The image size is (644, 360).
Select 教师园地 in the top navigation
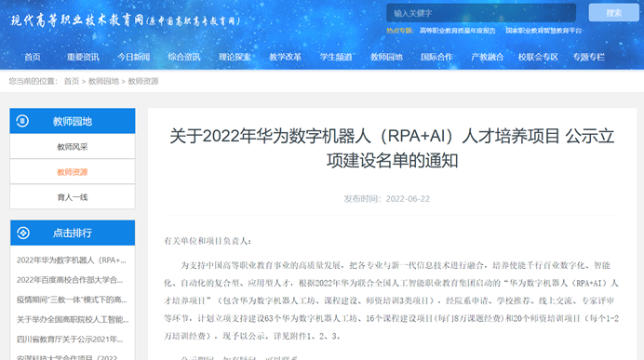coord(386,57)
